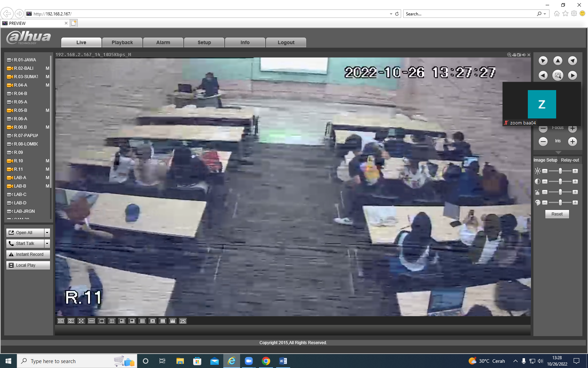Open the Info tab
588x368 pixels.
click(x=245, y=42)
